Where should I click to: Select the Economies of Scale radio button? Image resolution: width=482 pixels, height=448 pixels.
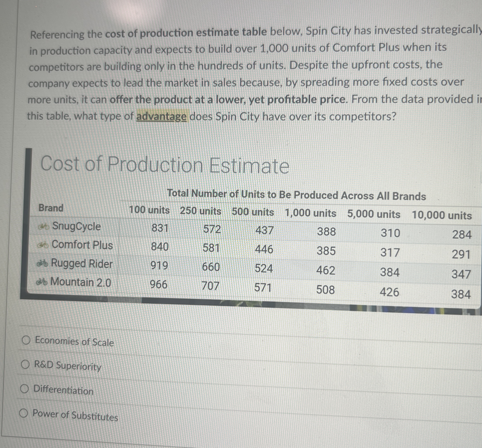pyautogui.click(x=26, y=340)
